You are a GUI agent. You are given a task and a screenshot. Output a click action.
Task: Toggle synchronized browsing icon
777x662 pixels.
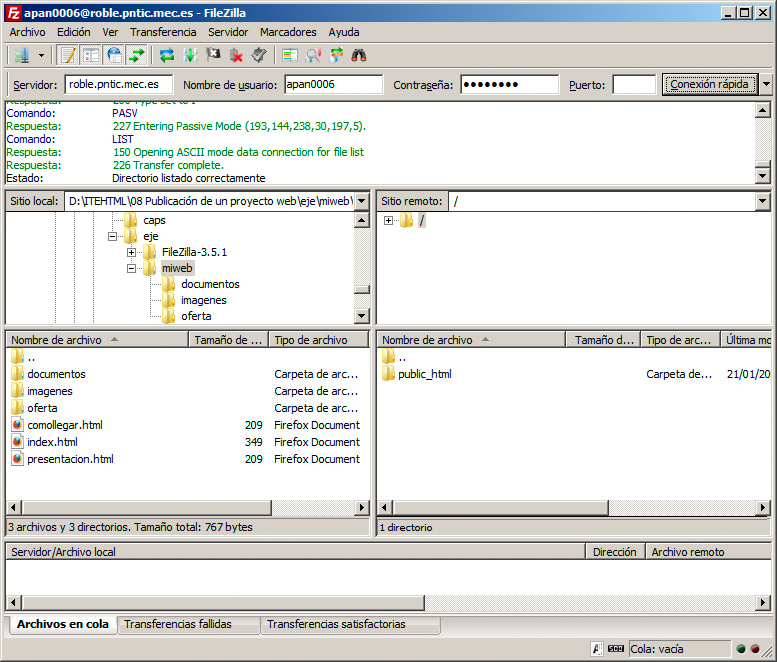point(336,55)
